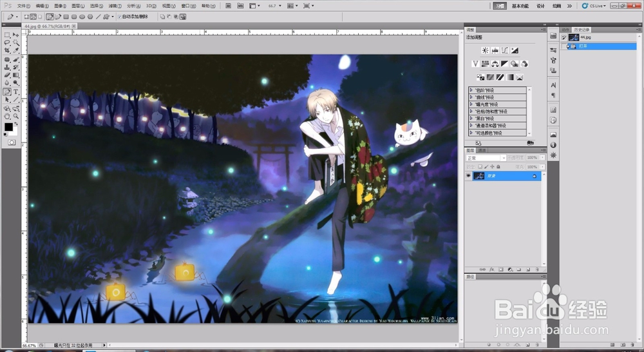Add a Gradient Map adjustment
644x352 pixels.
click(x=509, y=77)
